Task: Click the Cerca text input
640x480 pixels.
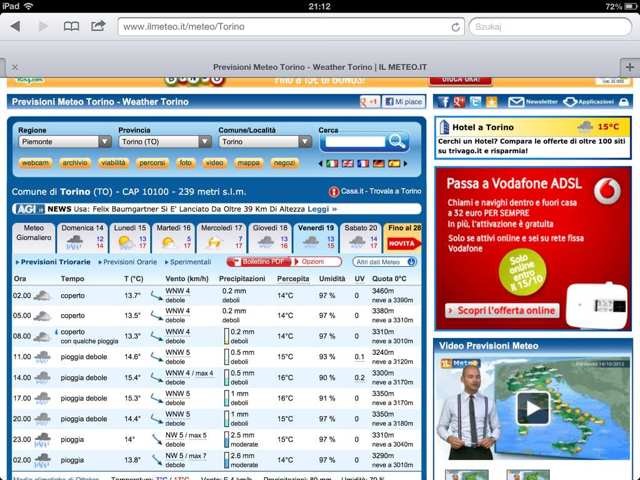Action: (x=355, y=142)
